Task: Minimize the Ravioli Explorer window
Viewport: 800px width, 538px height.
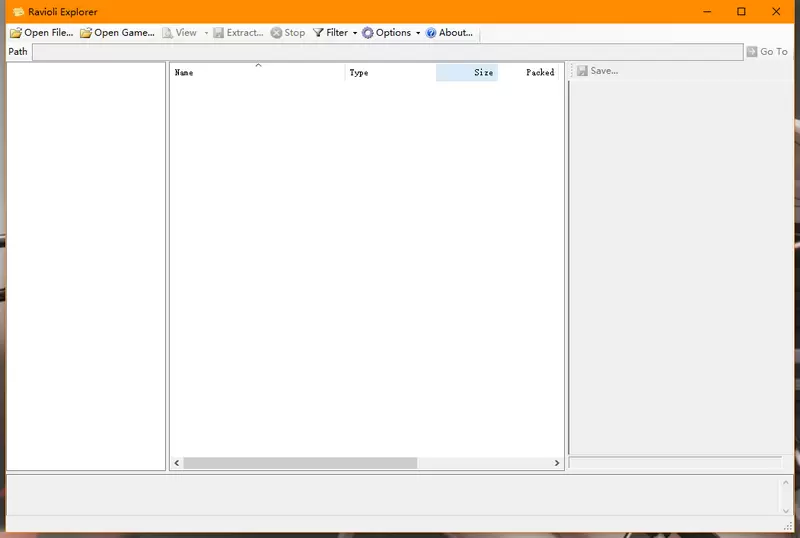Action: pos(707,12)
